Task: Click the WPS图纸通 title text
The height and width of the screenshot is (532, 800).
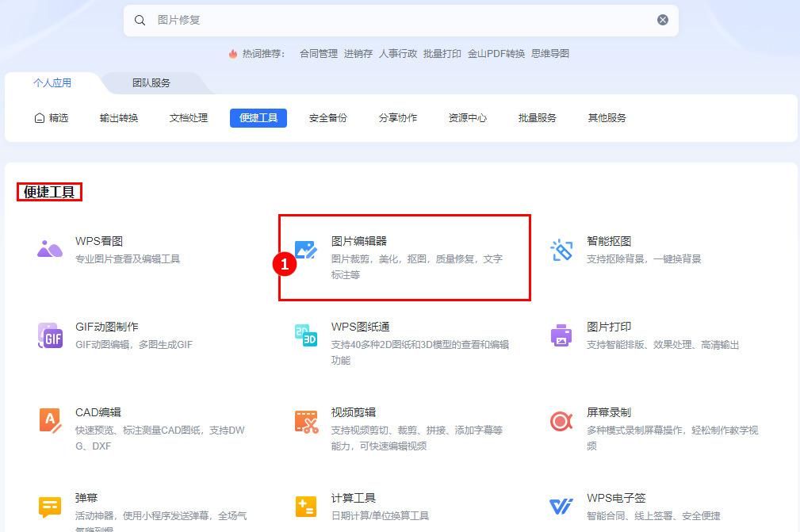Action: pyautogui.click(x=360, y=327)
